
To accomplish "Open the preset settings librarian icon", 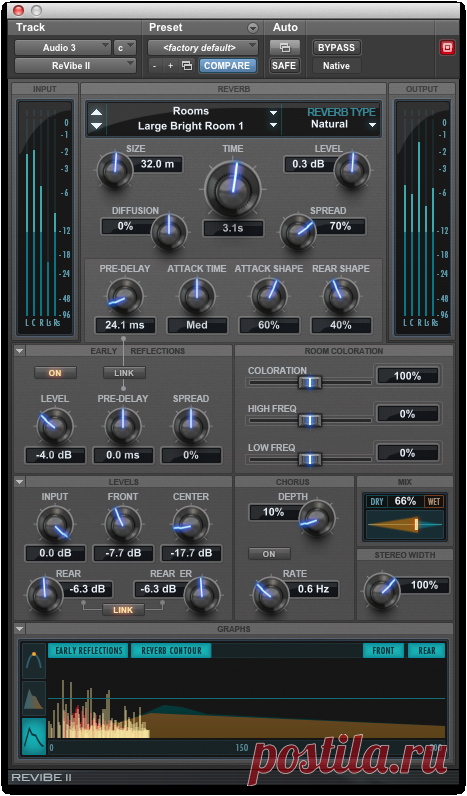I will (187, 65).
